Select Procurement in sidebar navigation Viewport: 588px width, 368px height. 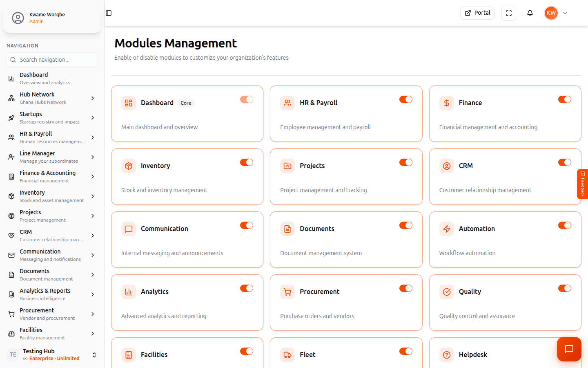pos(52,314)
